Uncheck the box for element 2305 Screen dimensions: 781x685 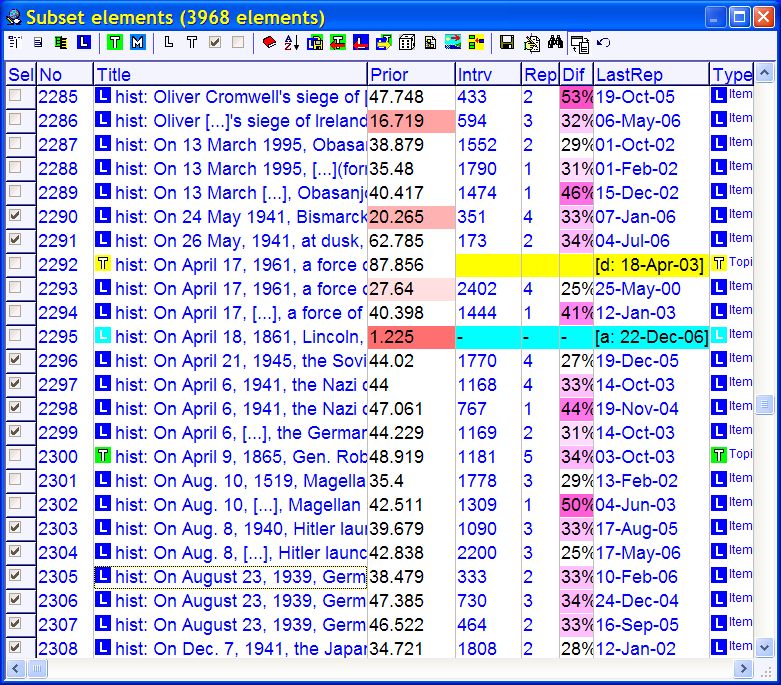click(x=15, y=575)
